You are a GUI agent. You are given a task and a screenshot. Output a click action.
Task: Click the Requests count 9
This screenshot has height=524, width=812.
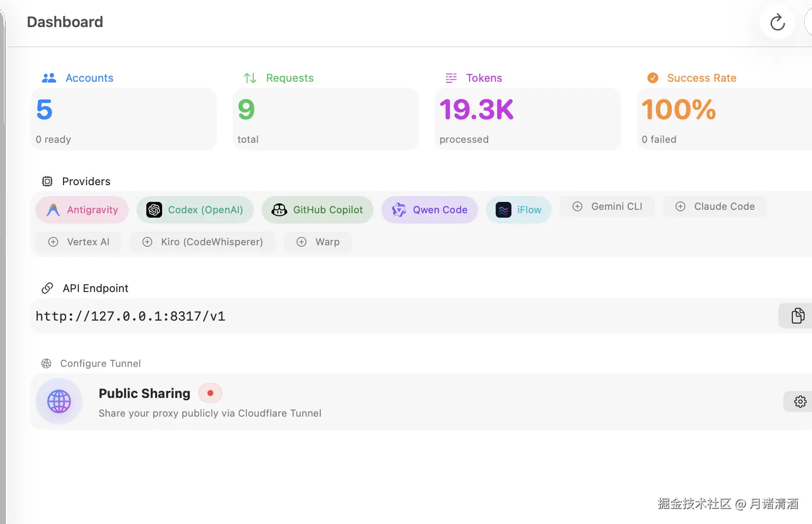246,109
